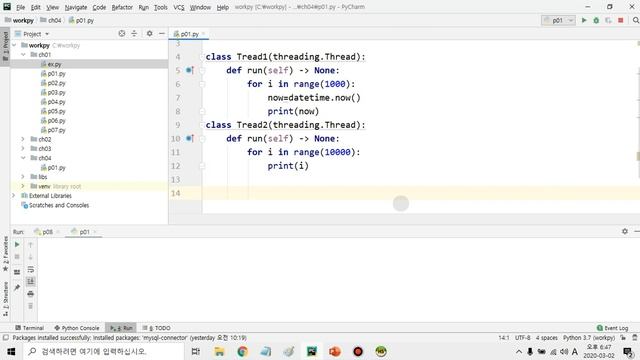
Task: Select the p01 editor tab
Action: (189, 34)
